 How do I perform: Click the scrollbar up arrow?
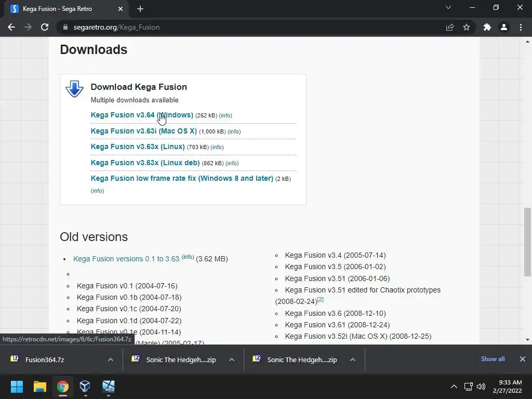pyautogui.click(x=527, y=42)
